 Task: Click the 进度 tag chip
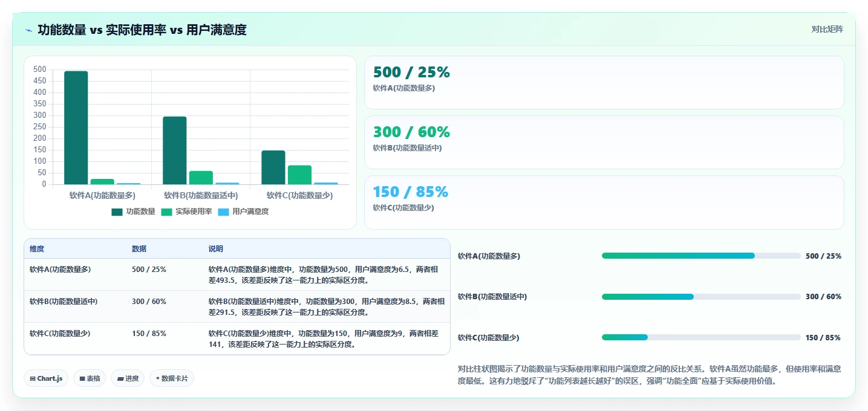pyautogui.click(x=128, y=378)
